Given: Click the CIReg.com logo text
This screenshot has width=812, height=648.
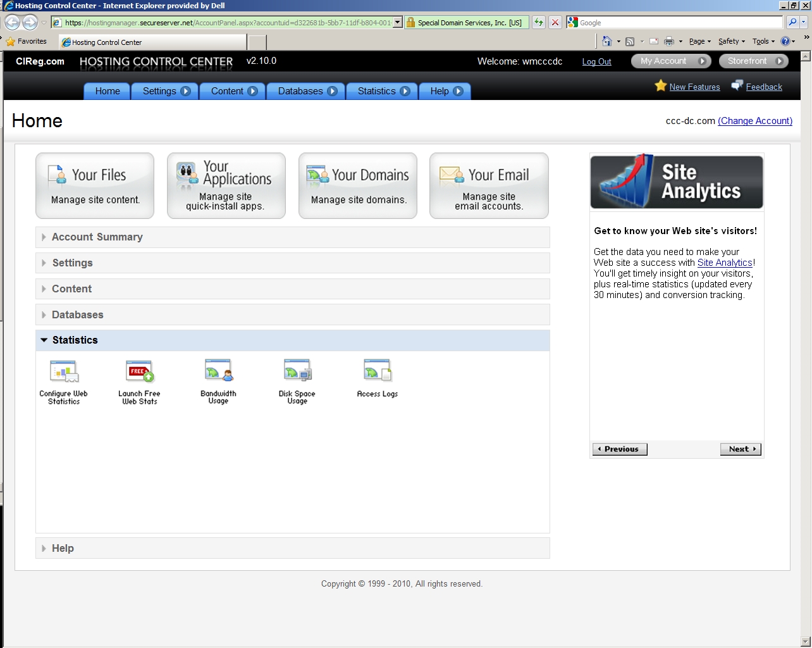Looking at the screenshot, I should (x=40, y=61).
